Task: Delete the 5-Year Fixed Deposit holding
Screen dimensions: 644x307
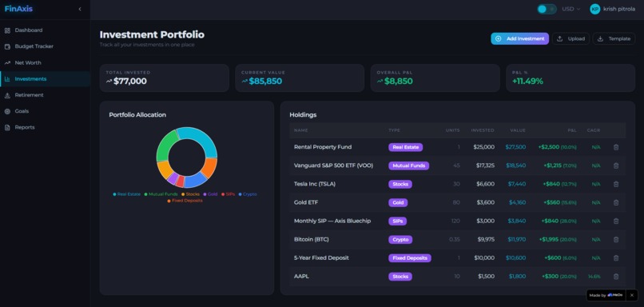Action: (616, 258)
